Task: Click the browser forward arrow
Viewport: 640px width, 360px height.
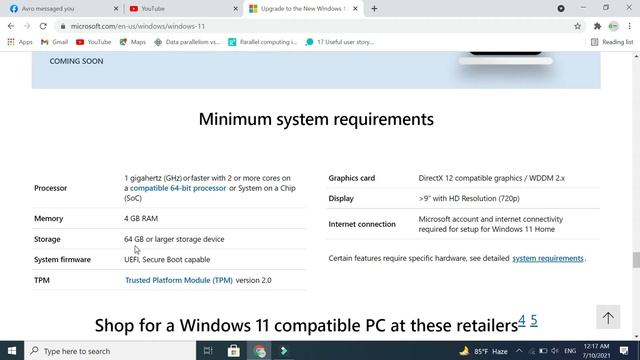Action: [27, 26]
